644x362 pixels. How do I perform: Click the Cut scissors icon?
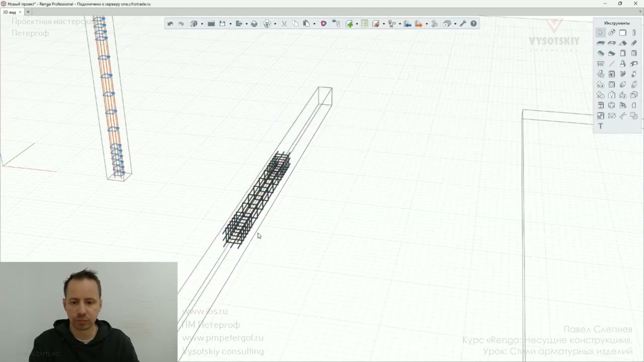284,24
